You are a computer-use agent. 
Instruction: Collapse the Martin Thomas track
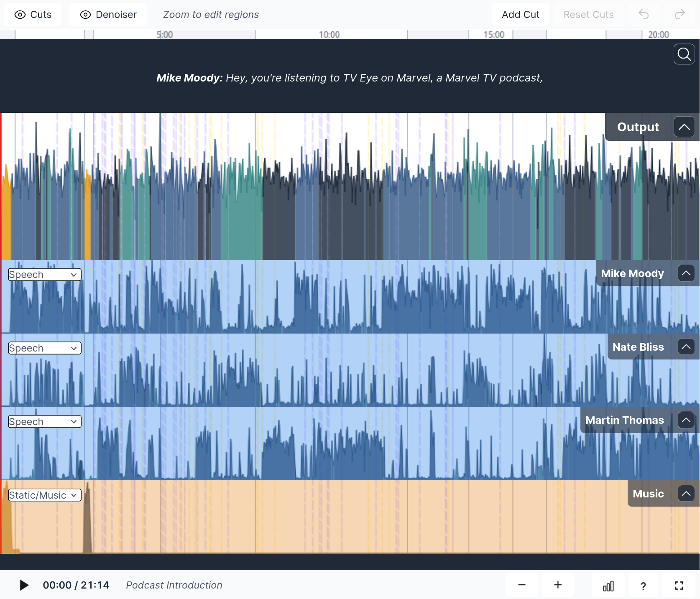pos(686,420)
